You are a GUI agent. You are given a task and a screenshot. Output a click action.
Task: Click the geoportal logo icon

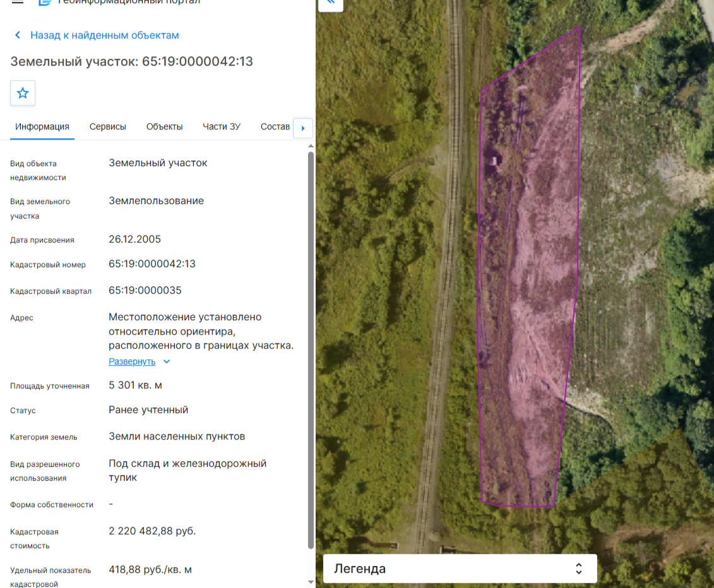tap(45, 3)
